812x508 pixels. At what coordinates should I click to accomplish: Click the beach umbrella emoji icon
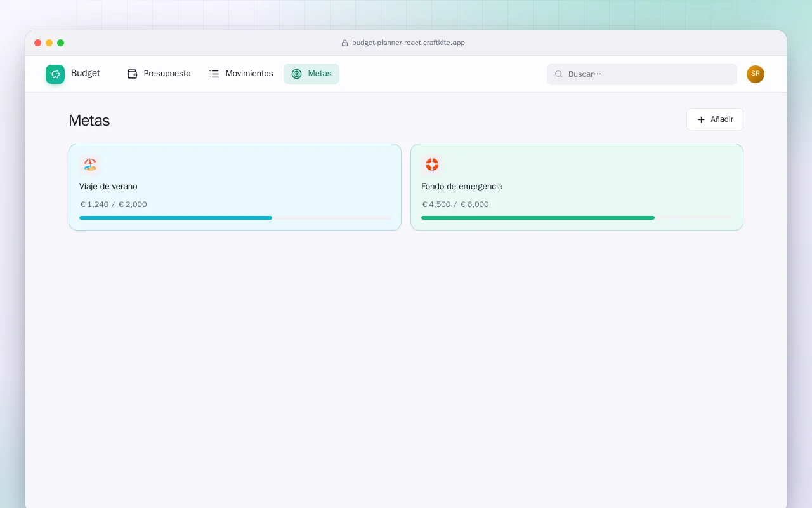point(90,164)
